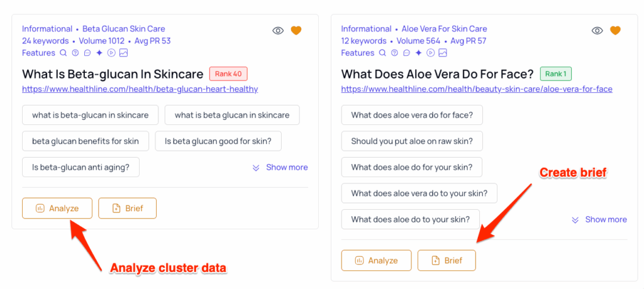Click image feature icon in Aloe Vera card
Image resolution: width=644 pixels, height=289 pixels.
tap(443, 53)
